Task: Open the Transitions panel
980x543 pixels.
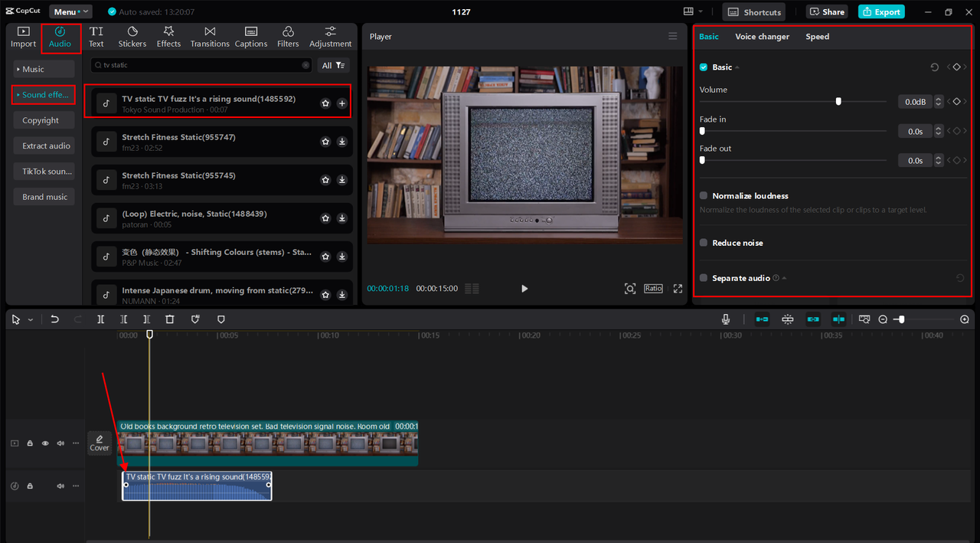Action: point(210,37)
